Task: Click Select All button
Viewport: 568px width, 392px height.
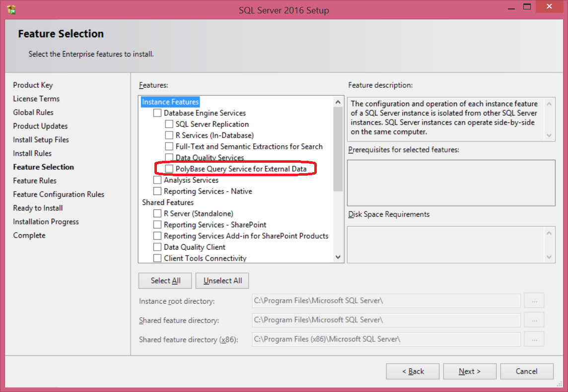Action: [x=165, y=280]
